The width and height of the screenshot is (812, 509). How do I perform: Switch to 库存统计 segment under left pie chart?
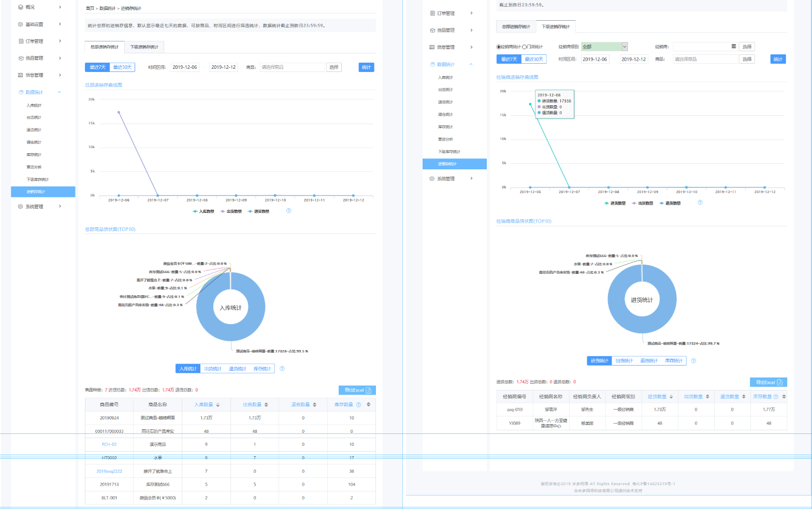262,369
